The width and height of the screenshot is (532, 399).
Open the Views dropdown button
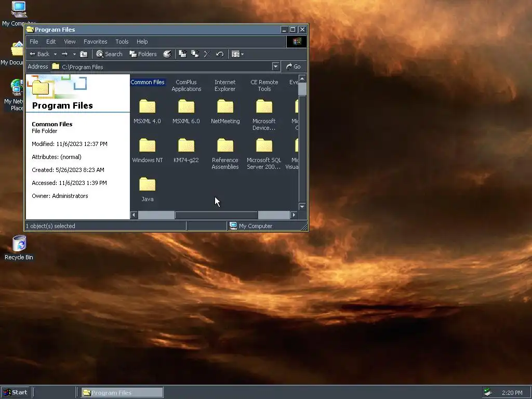point(237,54)
